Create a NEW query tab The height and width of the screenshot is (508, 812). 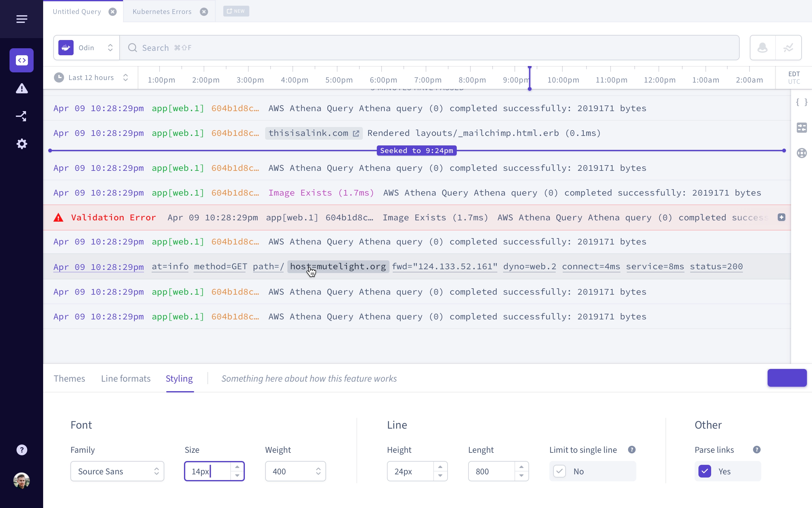[x=236, y=11]
